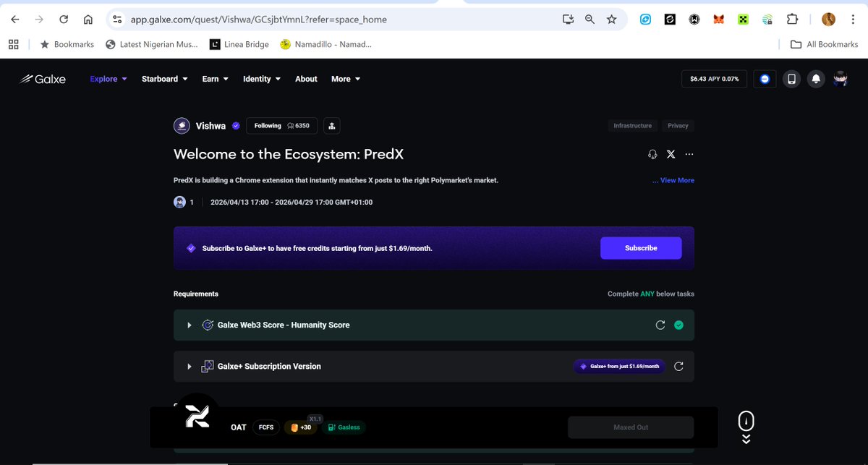Image resolution: width=868 pixels, height=465 pixels.
Task: Open the Explore dropdown menu
Action: point(109,79)
